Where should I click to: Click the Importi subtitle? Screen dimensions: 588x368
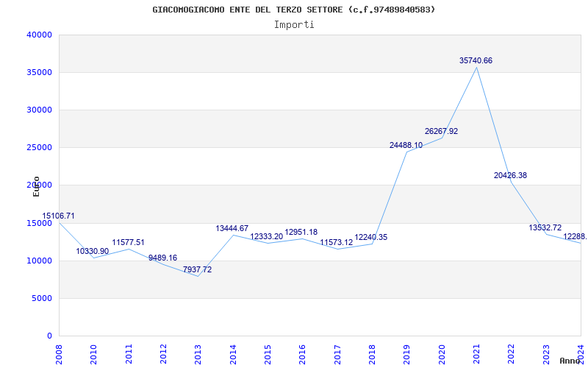(x=294, y=25)
